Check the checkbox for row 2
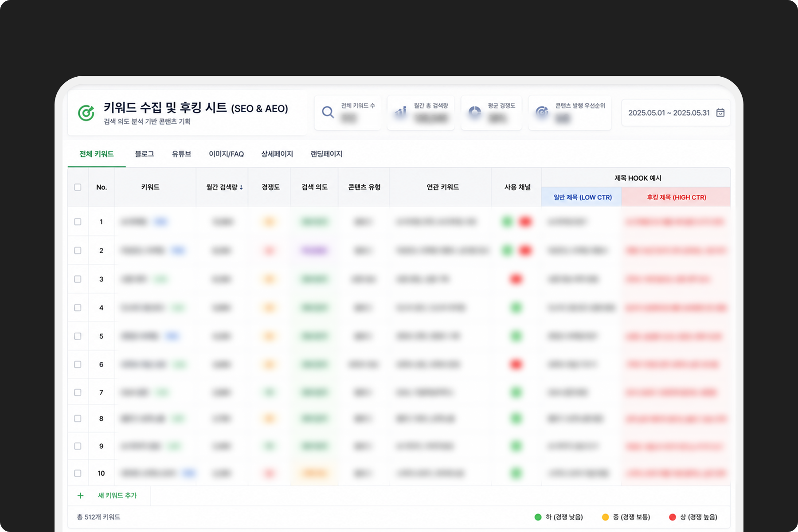This screenshot has height=532, width=798. [78, 250]
